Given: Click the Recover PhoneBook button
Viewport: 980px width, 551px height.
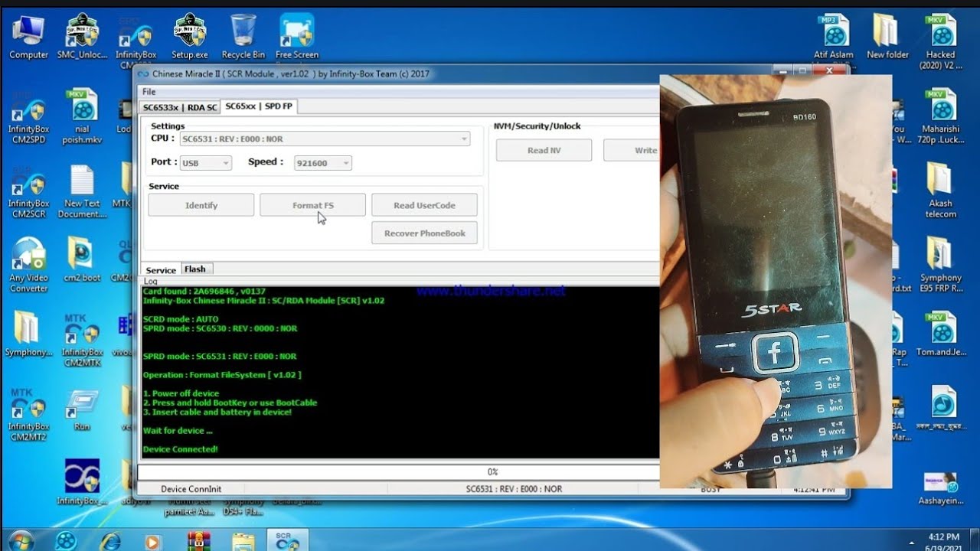Looking at the screenshot, I should pyautogui.click(x=424, y=233).
